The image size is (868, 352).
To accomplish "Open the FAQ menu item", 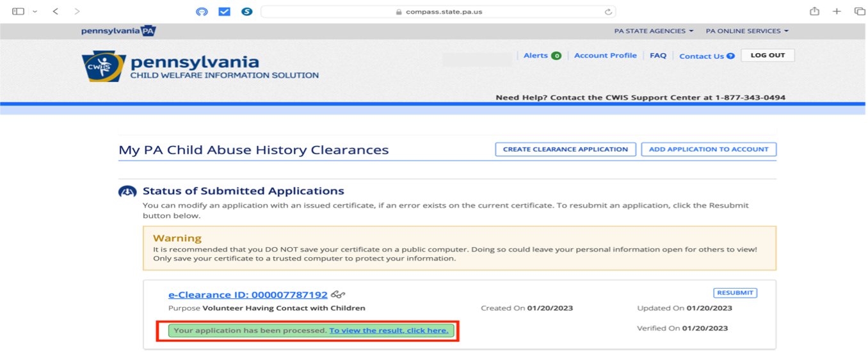I will point(657,56).
